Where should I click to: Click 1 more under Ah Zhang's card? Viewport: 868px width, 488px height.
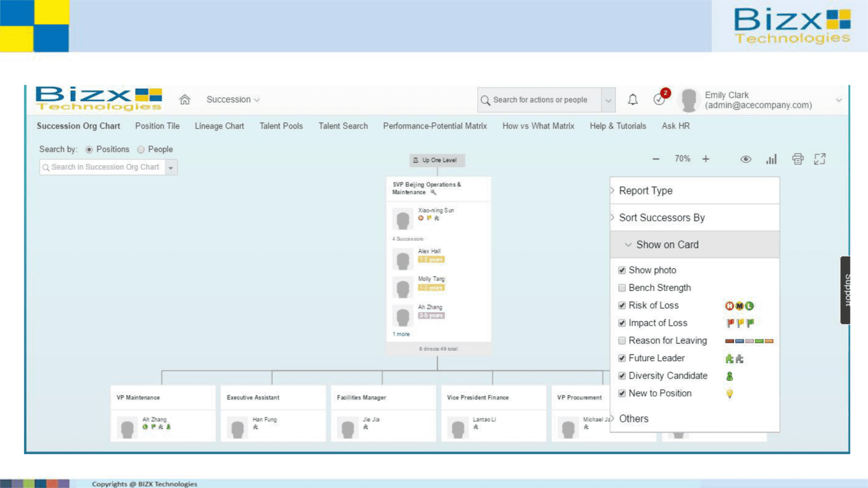click(401, 334)
